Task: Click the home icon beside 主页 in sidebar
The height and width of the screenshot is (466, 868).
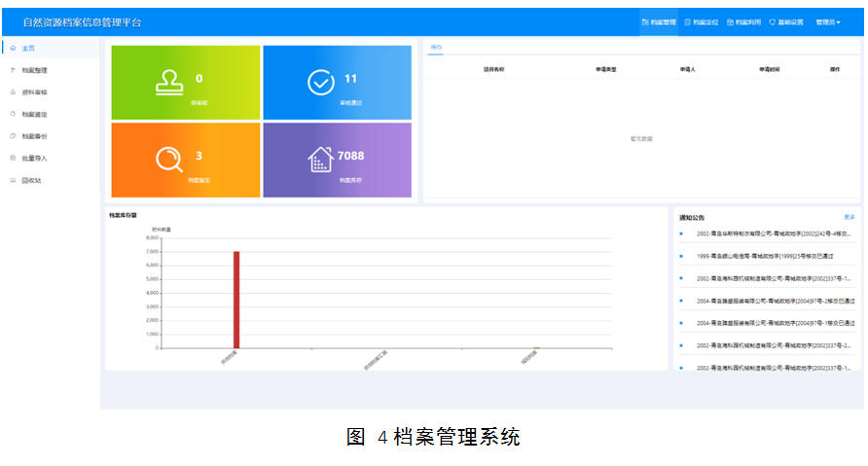Action: click(x=12, y=48)
